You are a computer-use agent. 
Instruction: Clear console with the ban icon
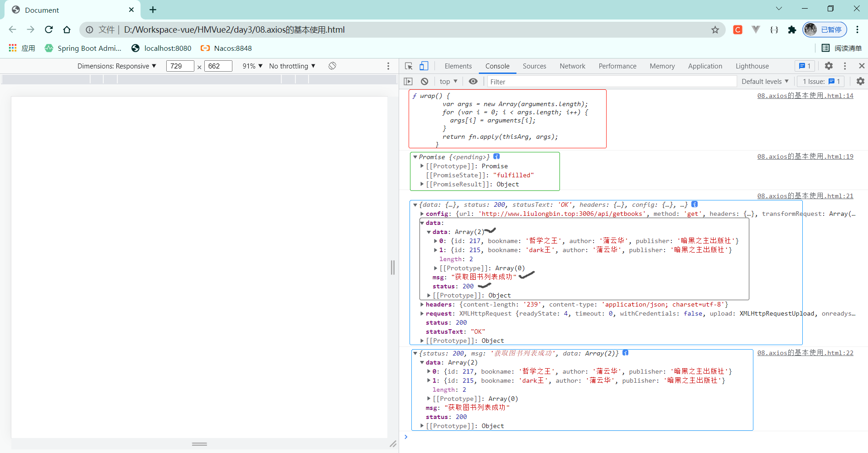pos(424,82)
